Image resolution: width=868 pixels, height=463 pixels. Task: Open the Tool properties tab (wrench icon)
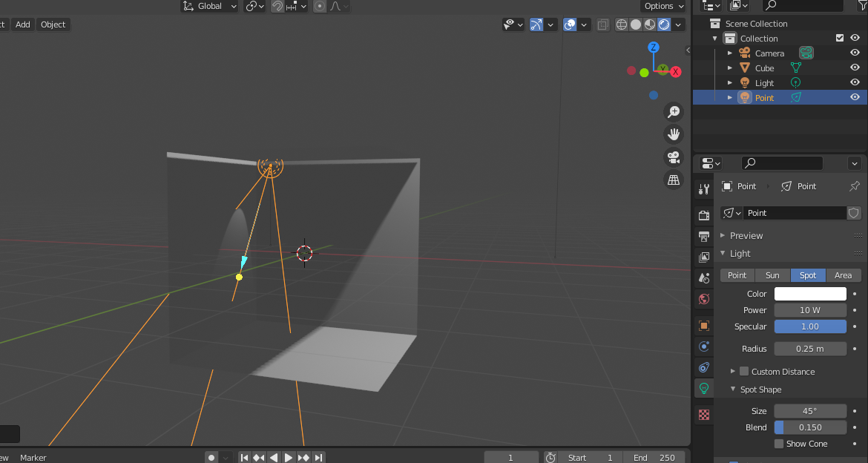point(704,189)
